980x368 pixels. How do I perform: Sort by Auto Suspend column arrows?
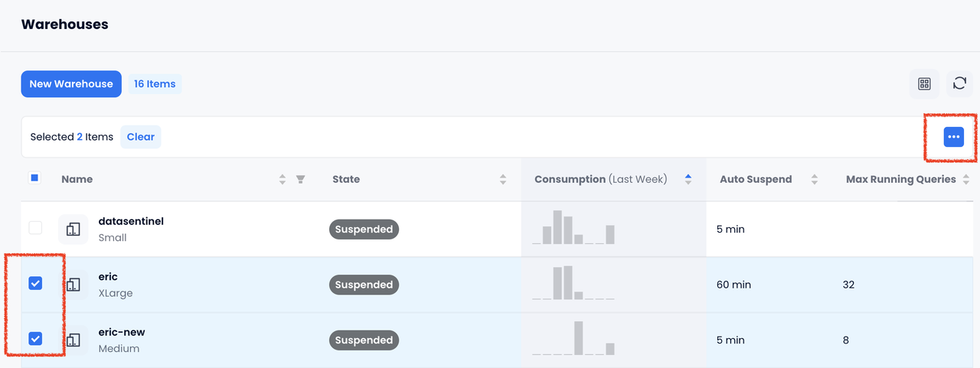815,180
